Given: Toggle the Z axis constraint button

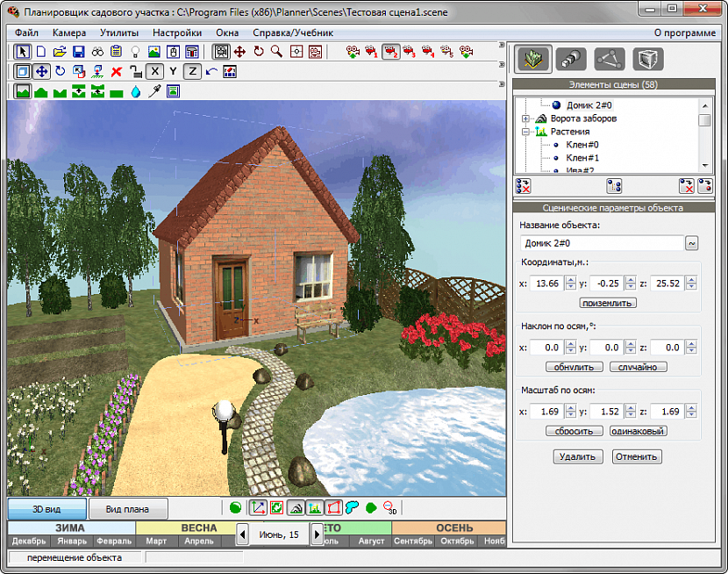Looking at the screenshot, I should pyautogui.click(x=192, y=71).
